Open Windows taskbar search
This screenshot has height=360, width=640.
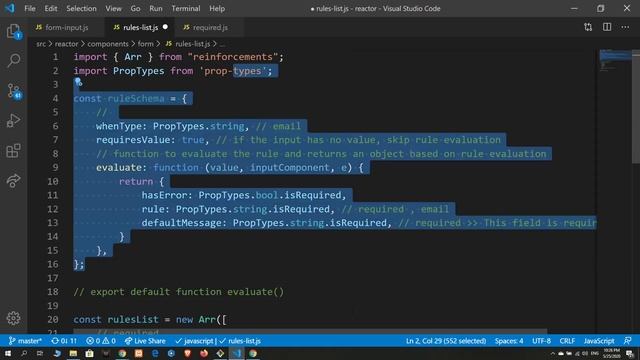pyautogui.click(x=24, y=353)
